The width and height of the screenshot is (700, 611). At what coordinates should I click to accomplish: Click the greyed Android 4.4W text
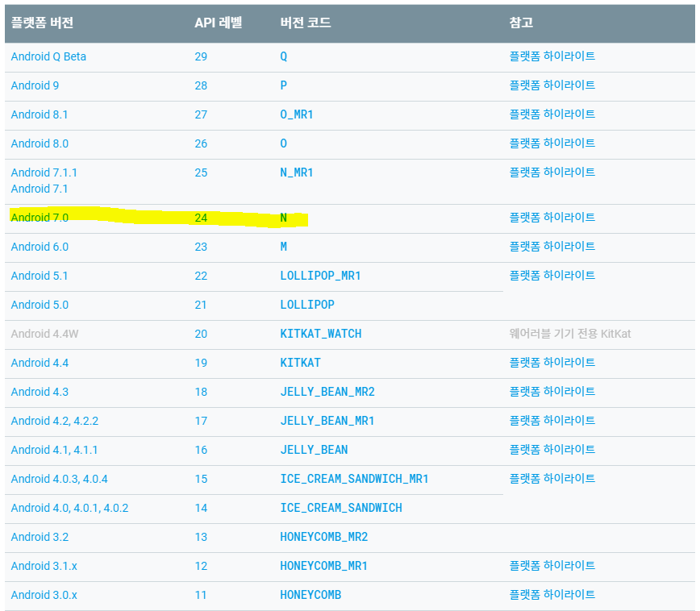click(x=44, y=334)
